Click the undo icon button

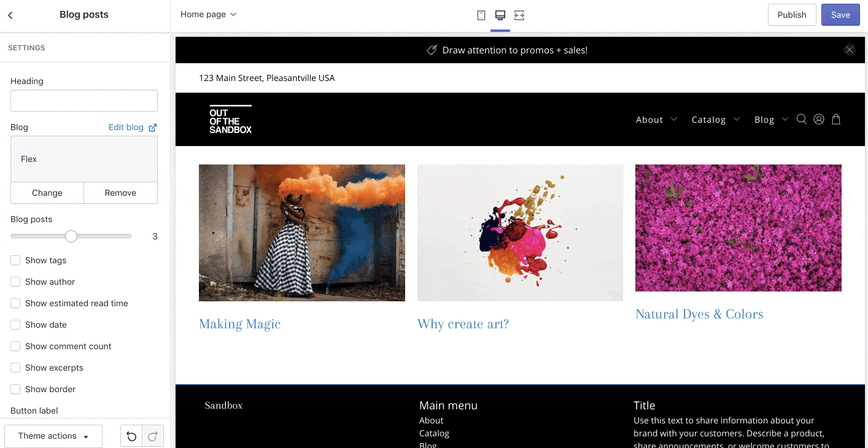(131, 436)
